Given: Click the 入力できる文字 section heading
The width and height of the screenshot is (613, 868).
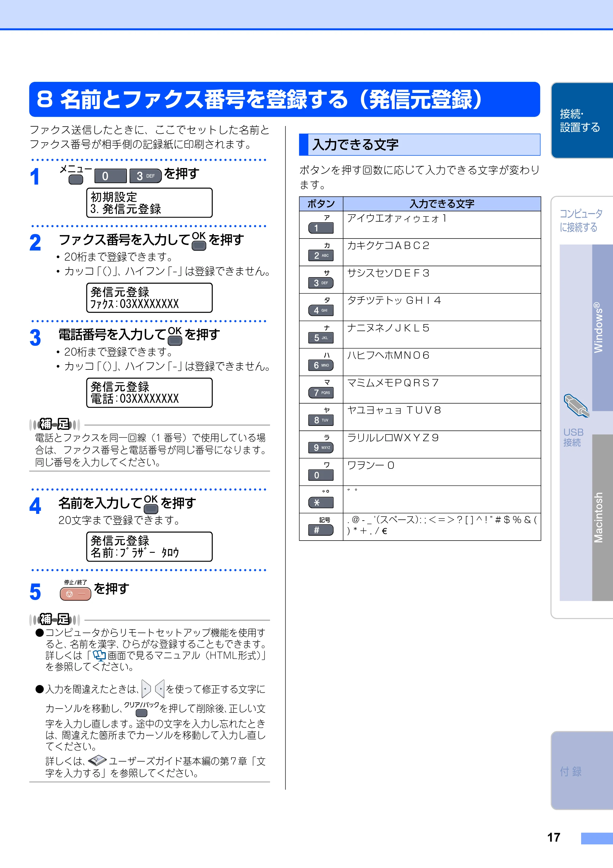Looking at the screenshot, I should [420, 144].
